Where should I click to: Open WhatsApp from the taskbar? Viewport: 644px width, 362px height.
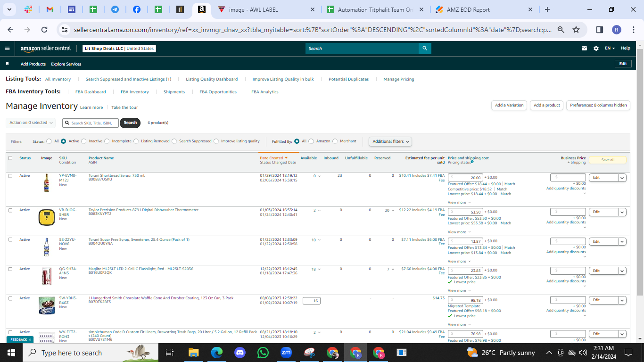[263, 353]
